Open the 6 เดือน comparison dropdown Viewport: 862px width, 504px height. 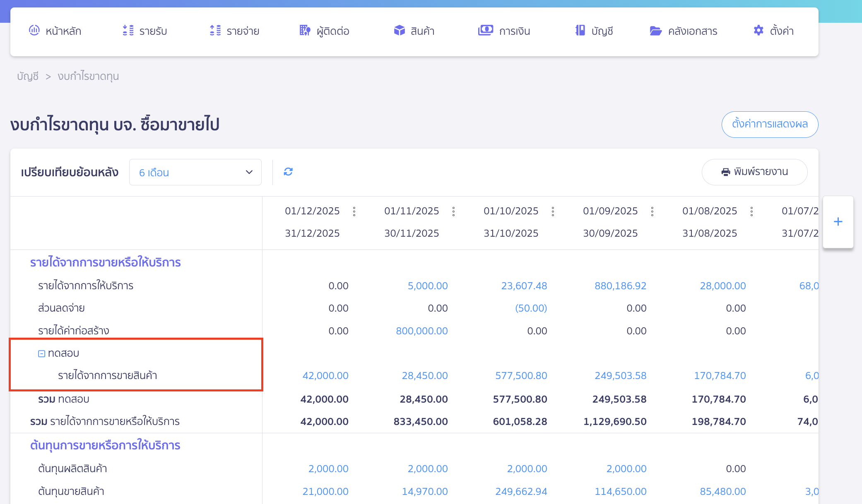195,172
